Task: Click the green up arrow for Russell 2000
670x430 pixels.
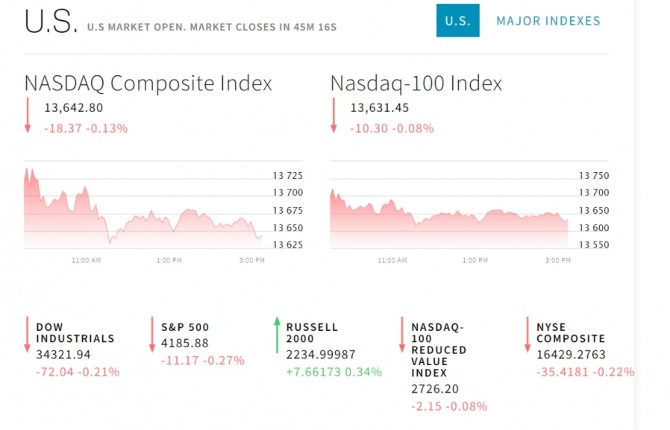Action: pyautogui.click(x=277, y=335)
